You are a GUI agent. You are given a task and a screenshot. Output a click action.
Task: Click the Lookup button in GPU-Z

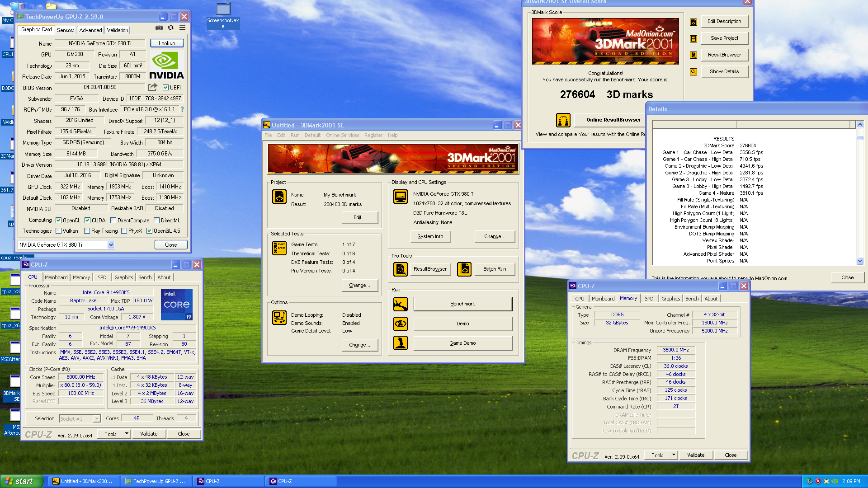[x=167, y=43]
